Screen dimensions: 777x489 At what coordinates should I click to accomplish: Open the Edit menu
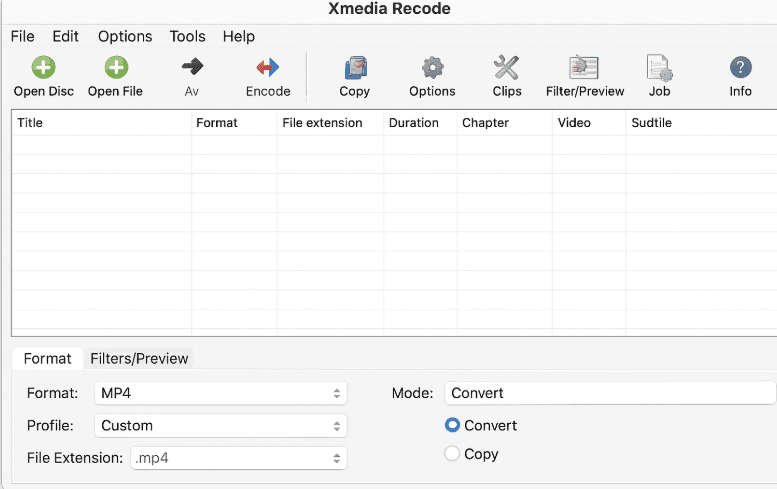click(x=65, y=36)
